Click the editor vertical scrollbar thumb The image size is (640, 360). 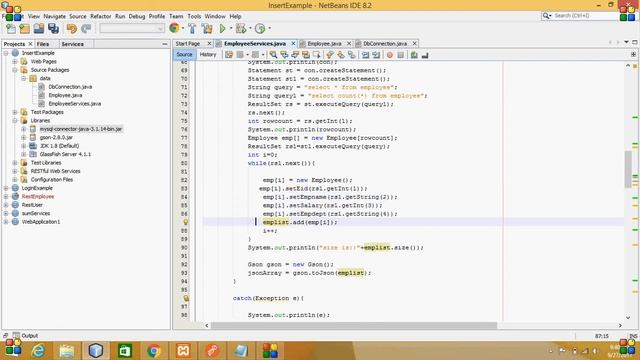628,169
